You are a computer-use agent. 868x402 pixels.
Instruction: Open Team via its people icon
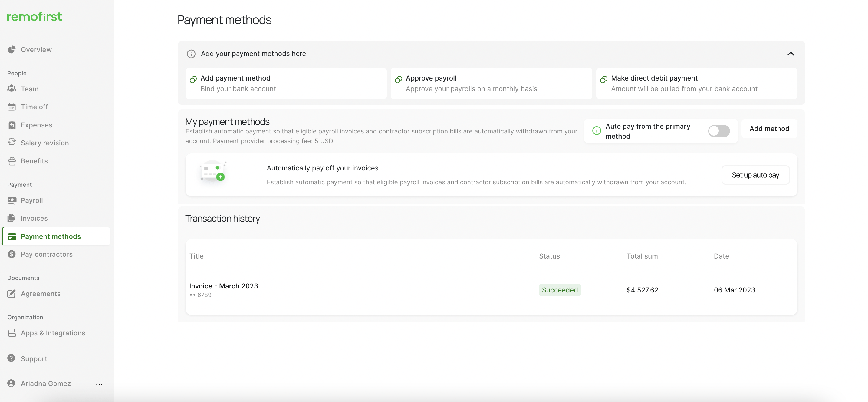(12, 89)
